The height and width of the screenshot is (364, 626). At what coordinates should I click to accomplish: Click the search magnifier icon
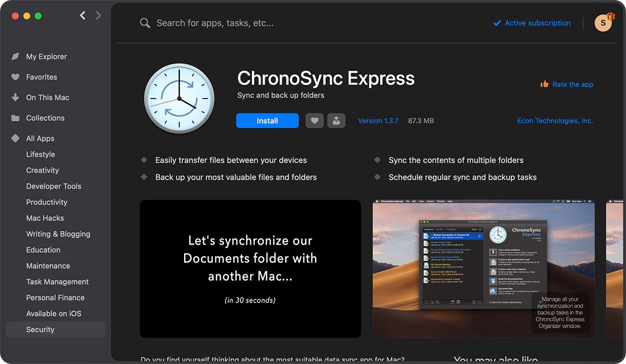click(x=145, y=23)
